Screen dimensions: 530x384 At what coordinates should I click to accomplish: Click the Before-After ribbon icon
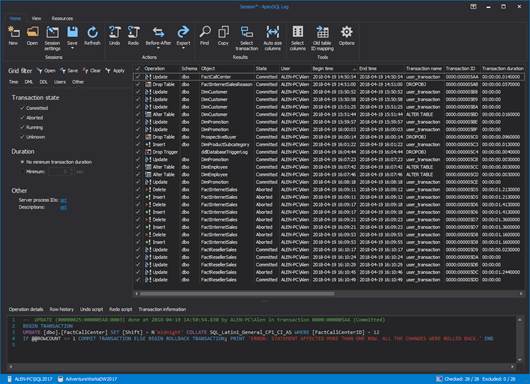click(158, 32)
